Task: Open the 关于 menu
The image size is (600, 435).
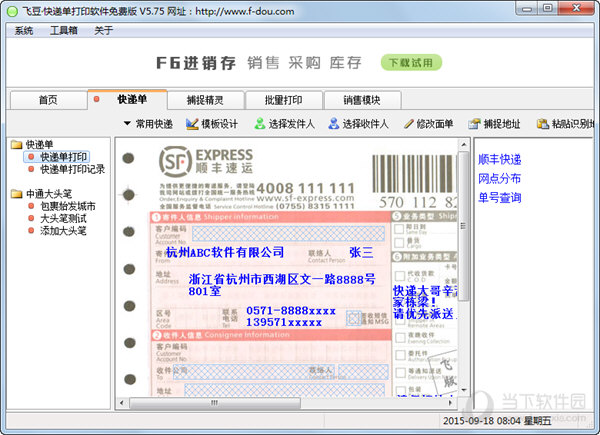Action: (103, 30)
